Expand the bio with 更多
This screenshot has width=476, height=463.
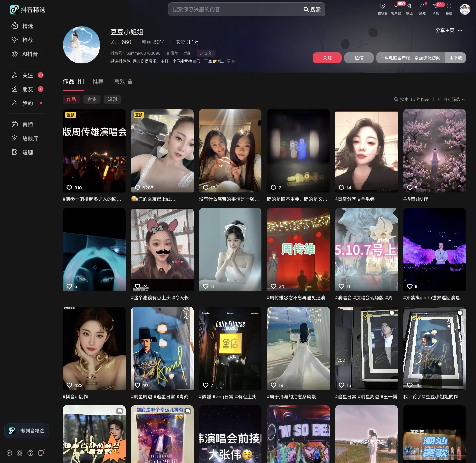pyautogui.click(x=231, y=61)
